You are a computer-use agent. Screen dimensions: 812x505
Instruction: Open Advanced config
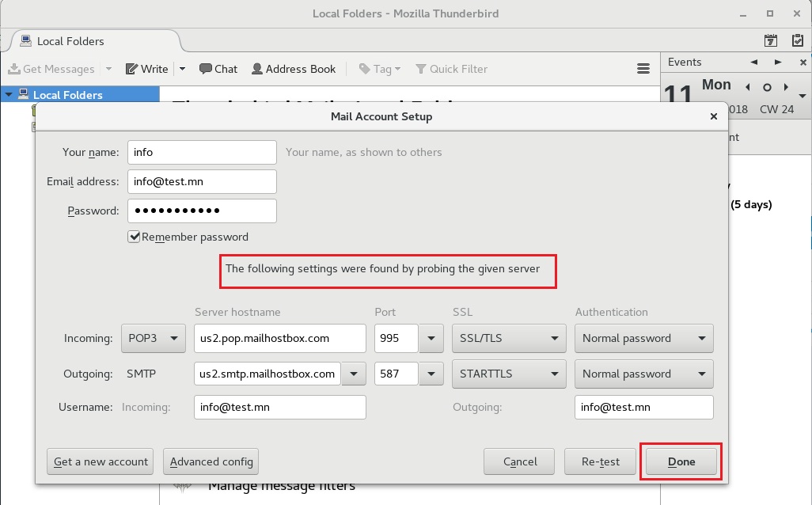pos(211,461)
